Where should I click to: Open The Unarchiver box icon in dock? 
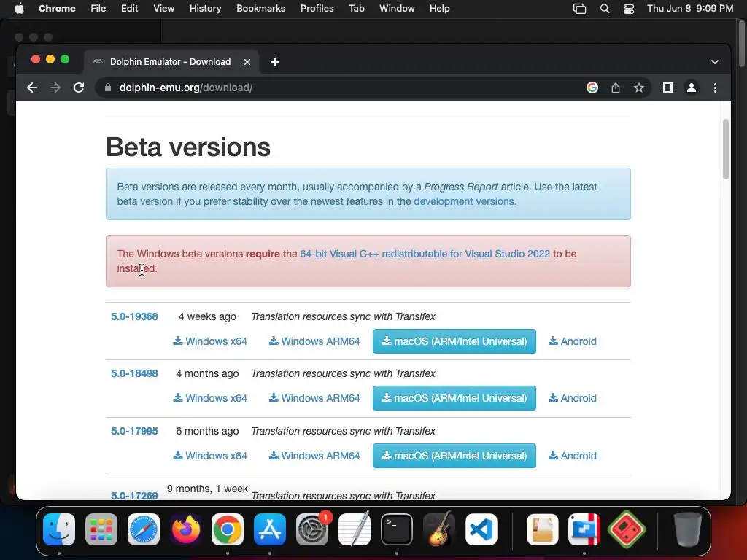tap(542, 529)
